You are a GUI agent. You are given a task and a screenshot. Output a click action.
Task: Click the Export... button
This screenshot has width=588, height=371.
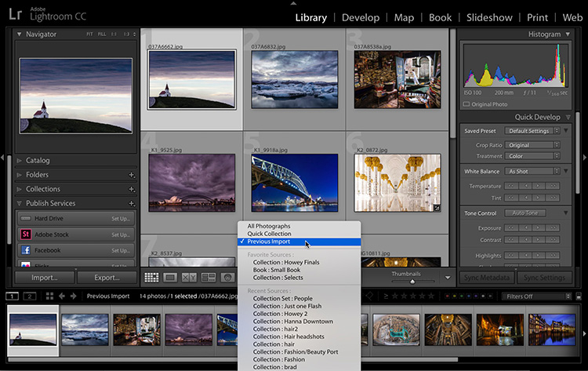pyautogui.click(x=107, y=278)
